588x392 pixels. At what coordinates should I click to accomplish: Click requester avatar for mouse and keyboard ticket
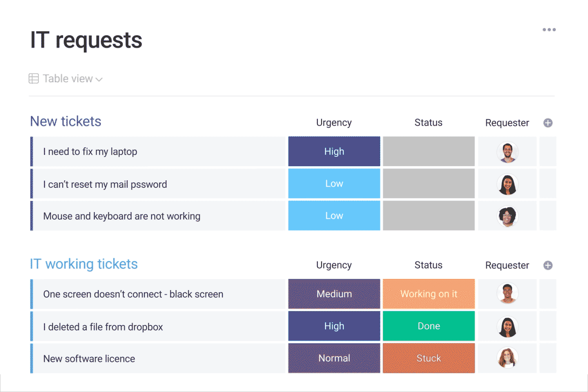(508, 216)
